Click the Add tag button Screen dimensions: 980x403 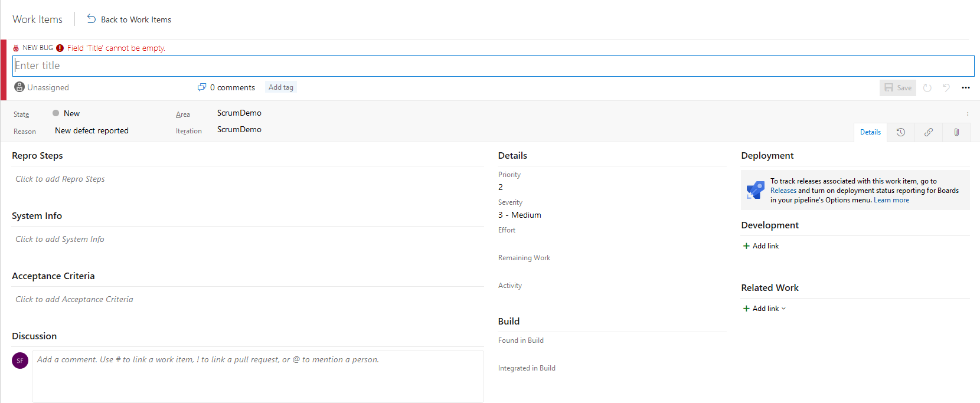(280, 87)
